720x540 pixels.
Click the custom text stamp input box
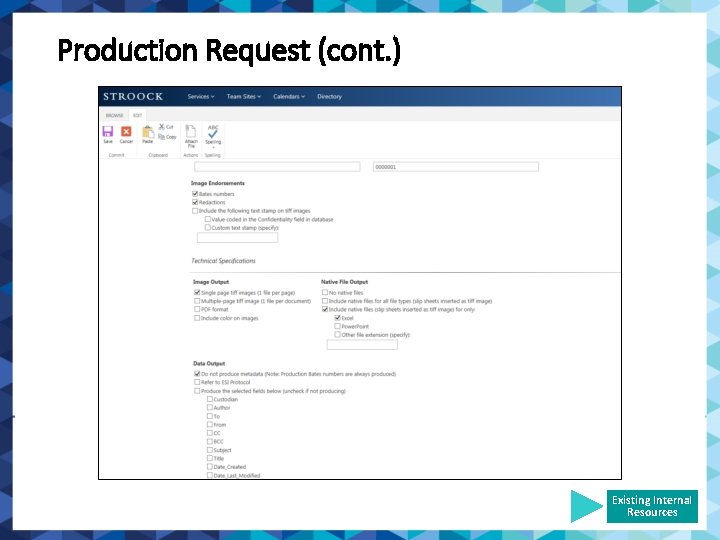[237, 237]
